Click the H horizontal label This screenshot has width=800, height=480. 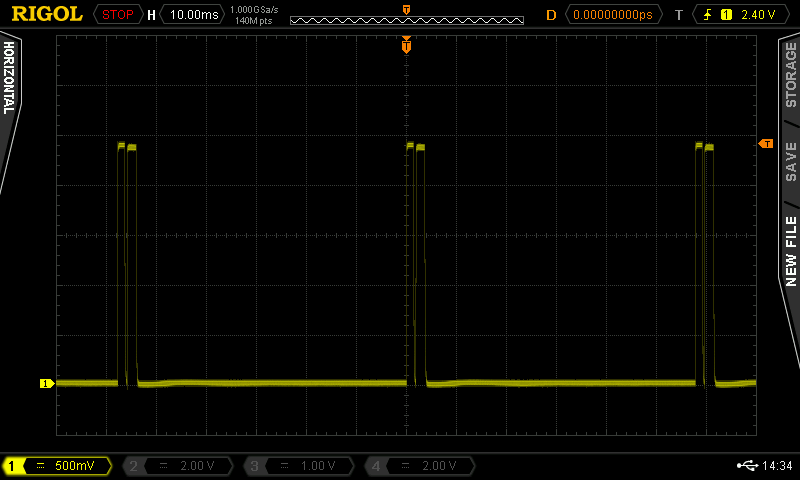151,15
